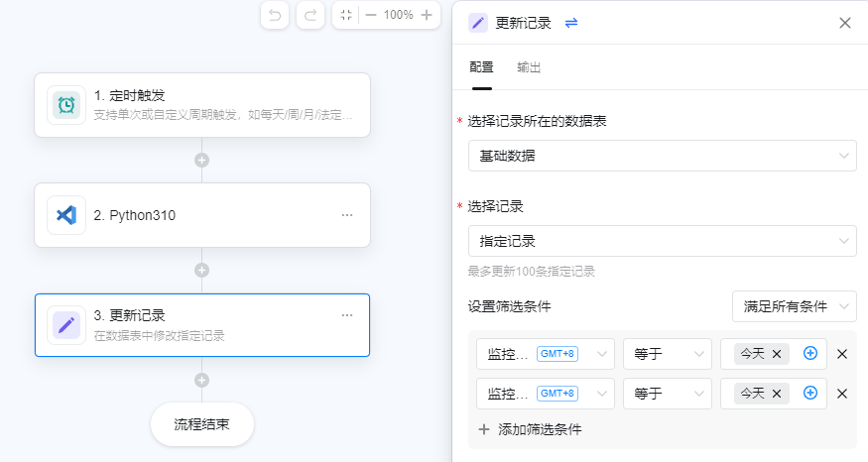
Task: Click the swap node icon beside 更新记录 title
Action: click(x=571, y=23)
